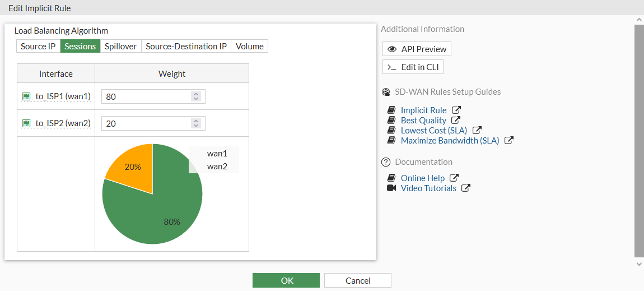The width and height of the screenshot is (644, 291).
Task: Click the external link icon beside Maximize Bandwidth (SLA)
Action: pyautogui.click(x=508, y=141)
